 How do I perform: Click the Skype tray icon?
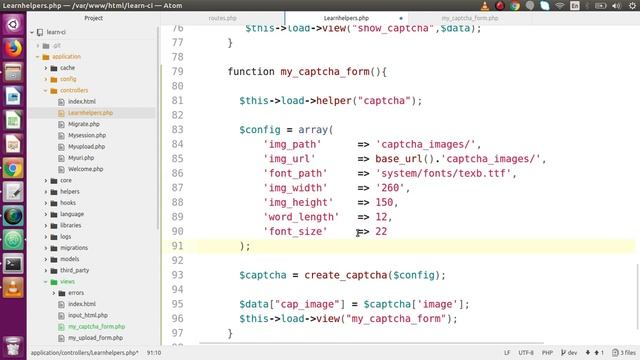pos(545,5)
